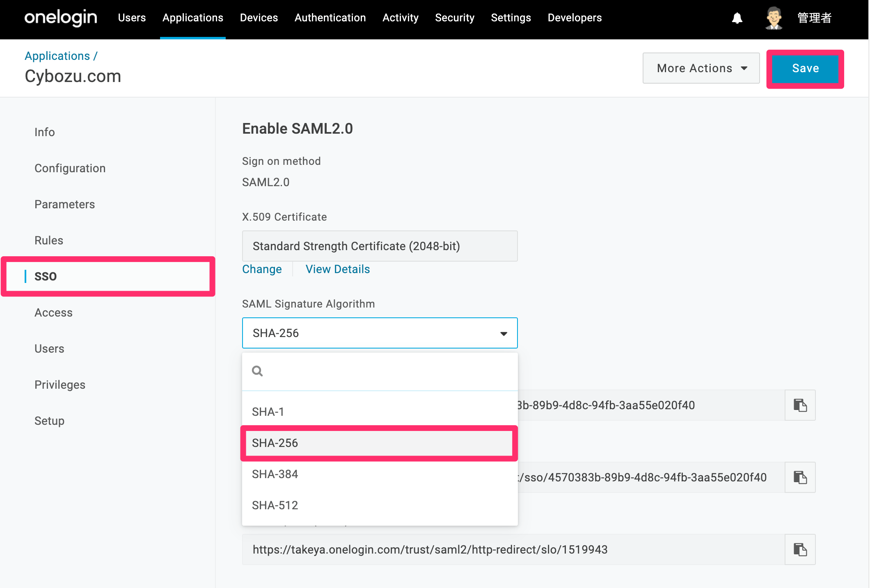Image resolution: width=870 pixels, height=588 pixels.
Task: Click the Issuer URL field
Action: [651, 405]
